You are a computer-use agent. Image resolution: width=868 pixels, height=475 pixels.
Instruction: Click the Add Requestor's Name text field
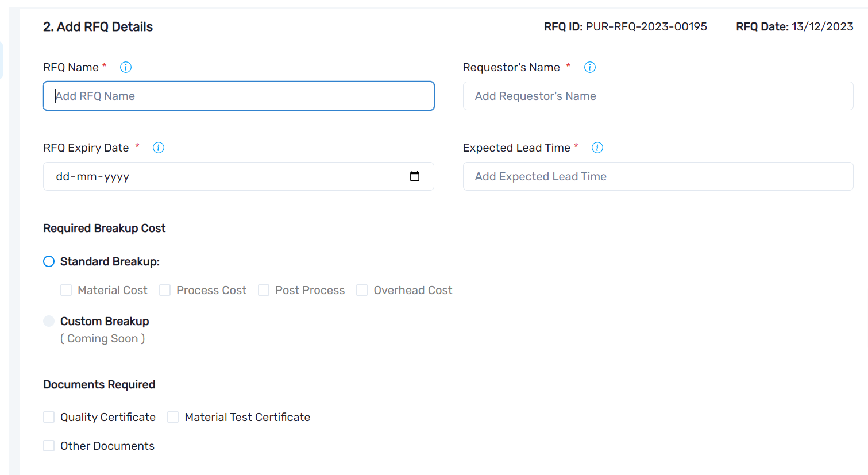[x=658, y=96]
